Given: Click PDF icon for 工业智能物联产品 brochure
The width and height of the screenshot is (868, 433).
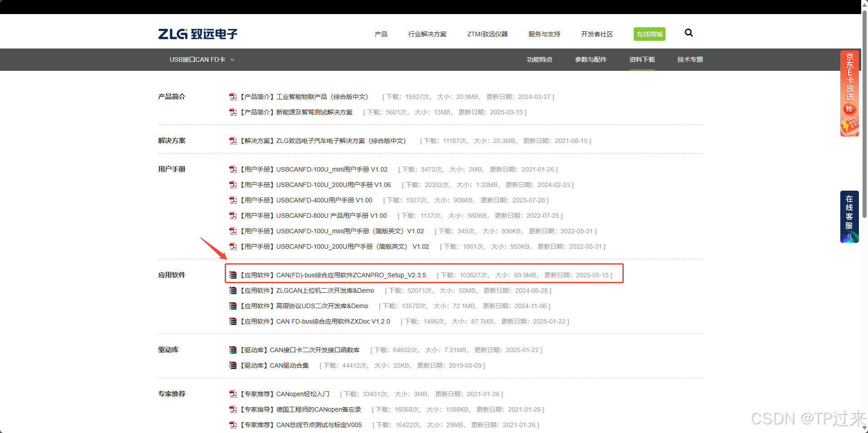Looking at the screenshot, I should (x=233, y=97).
